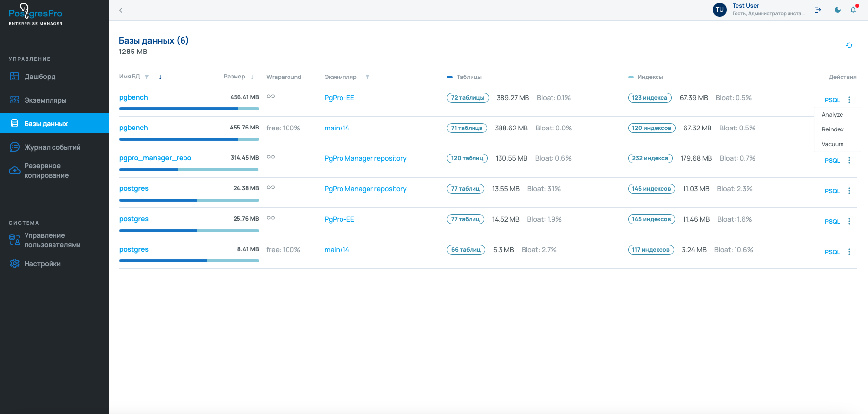868x414 pixels.
Task: Click the PostgresPro Enterprise Manager logo
Action: click(x=36, y=14)
